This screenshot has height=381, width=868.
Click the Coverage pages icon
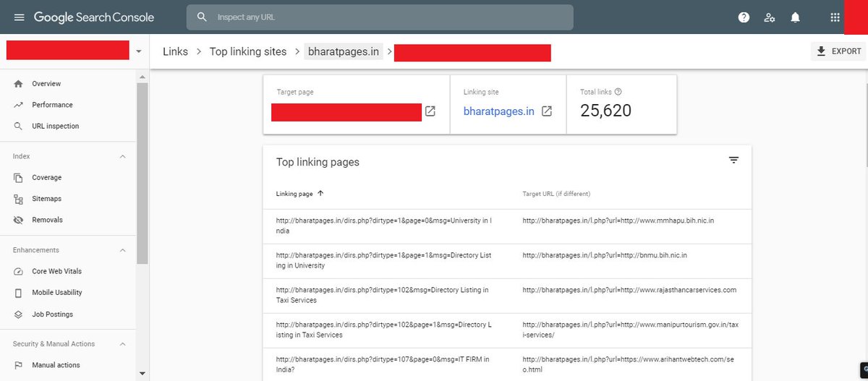[18, 177]
